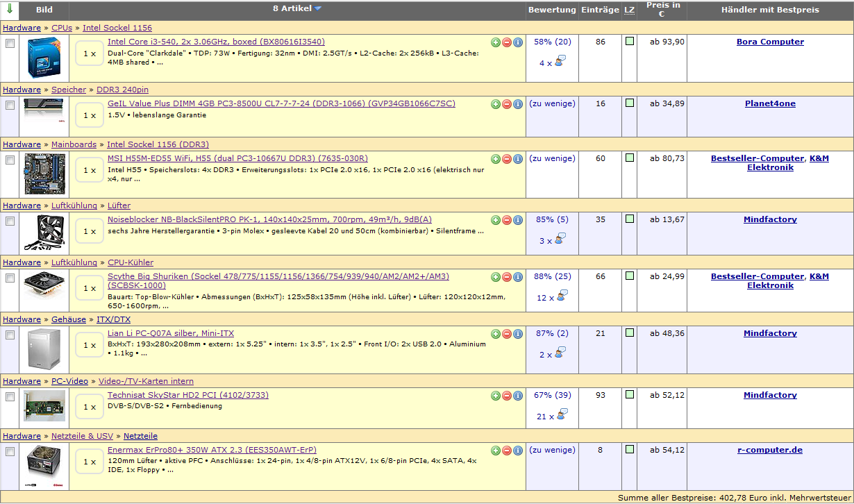Image resolution: width=854 pixels, height=504 pixels.
Task: Open blue info icon for Intel Core i3-540
Action: pyautogui.click(x=518, y=42)
